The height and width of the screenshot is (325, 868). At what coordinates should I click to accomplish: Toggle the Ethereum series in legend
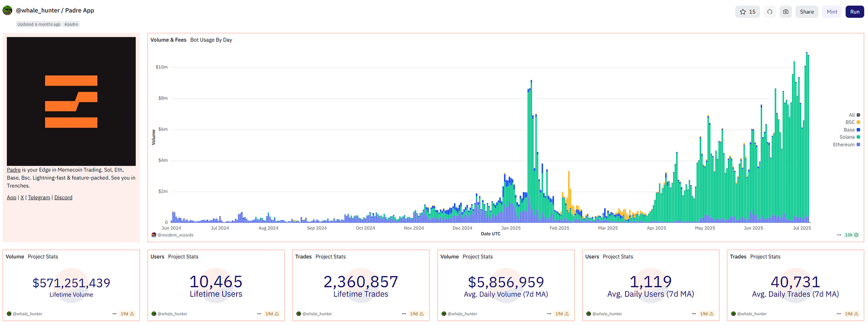point(846,144)
